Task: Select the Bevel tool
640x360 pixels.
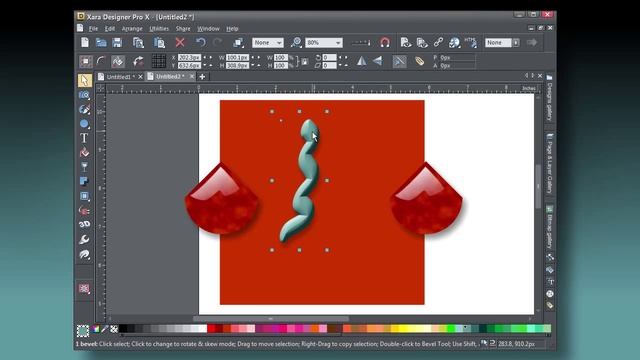Action: pos(84,196)
